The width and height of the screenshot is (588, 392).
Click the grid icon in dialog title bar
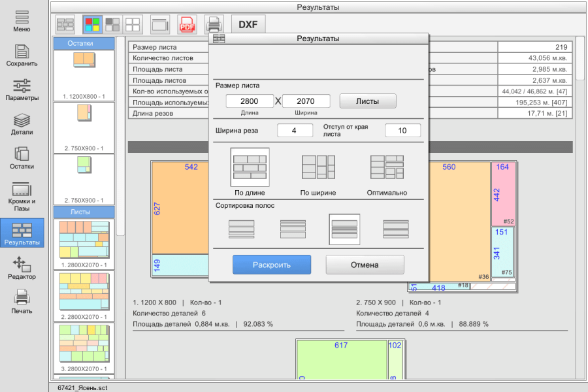(219, 39)
